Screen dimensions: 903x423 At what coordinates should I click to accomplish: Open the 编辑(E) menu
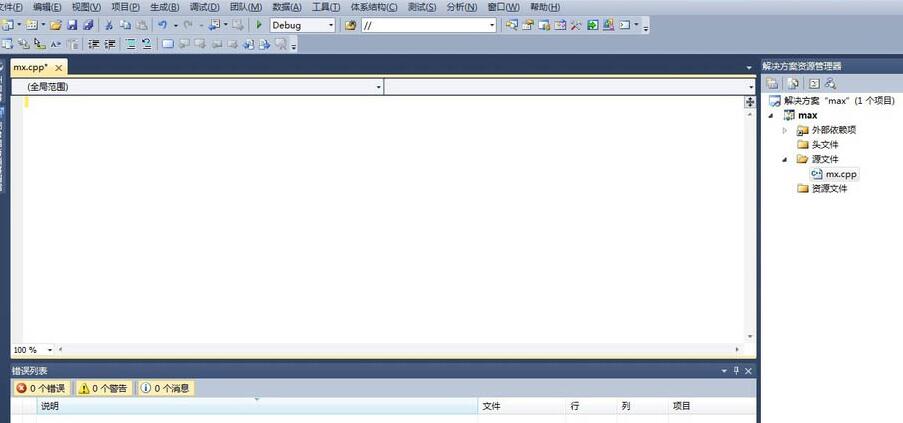point(47,7)
